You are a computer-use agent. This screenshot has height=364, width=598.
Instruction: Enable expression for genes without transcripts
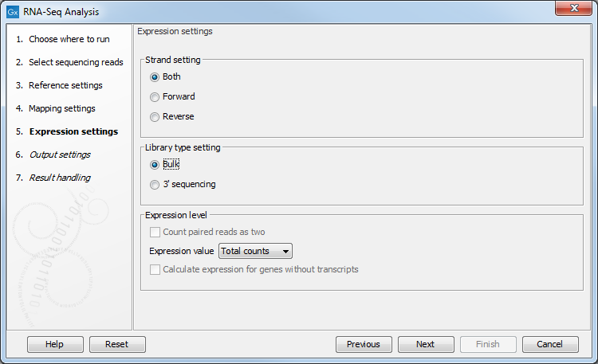155,270
